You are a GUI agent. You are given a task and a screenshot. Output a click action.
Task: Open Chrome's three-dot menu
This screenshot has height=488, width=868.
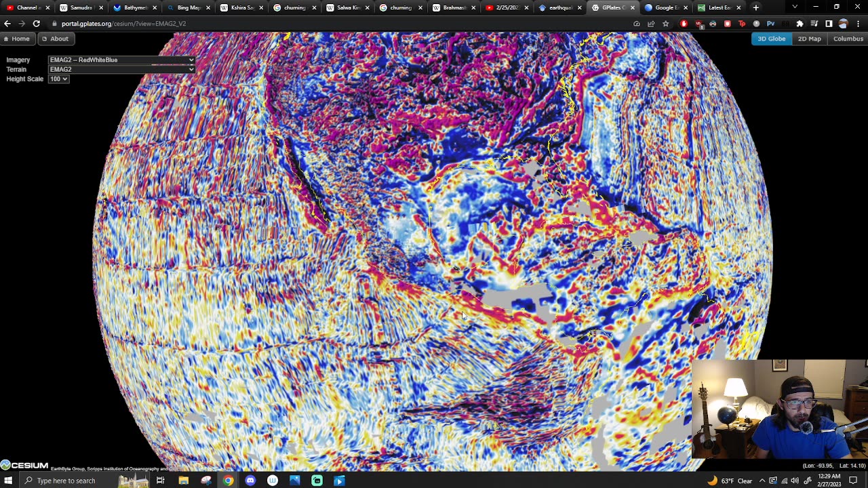858,24
